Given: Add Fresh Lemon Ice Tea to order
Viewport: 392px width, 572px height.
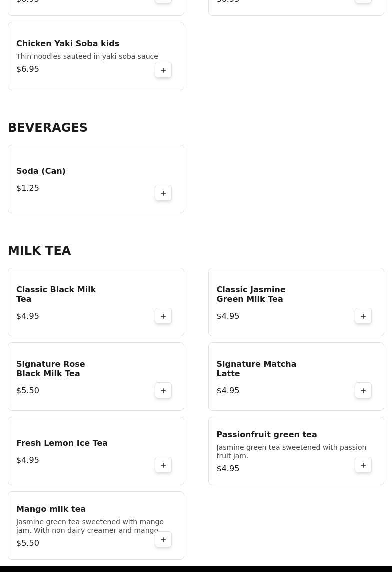Looking at the screenshot, I should coord(163,465).
